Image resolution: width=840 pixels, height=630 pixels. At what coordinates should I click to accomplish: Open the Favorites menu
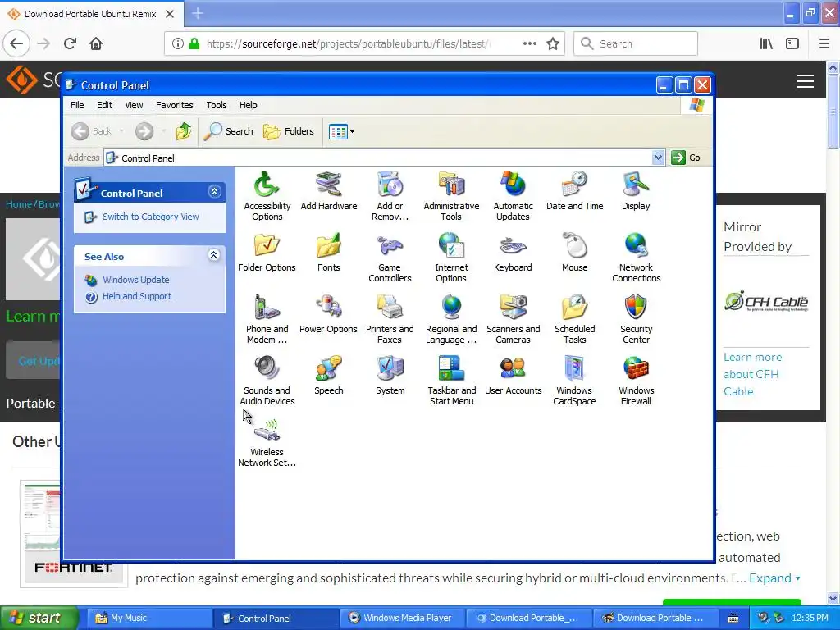pos(174,105)
